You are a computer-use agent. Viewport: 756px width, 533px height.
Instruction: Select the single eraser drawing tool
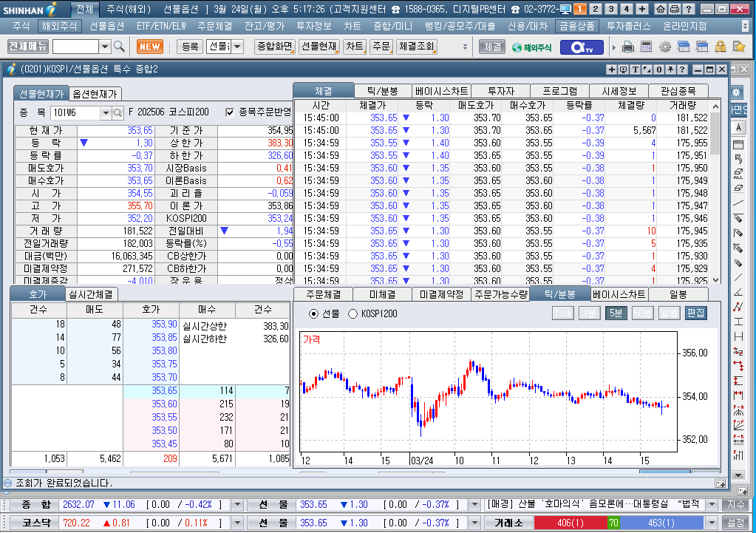click(738, 188)
